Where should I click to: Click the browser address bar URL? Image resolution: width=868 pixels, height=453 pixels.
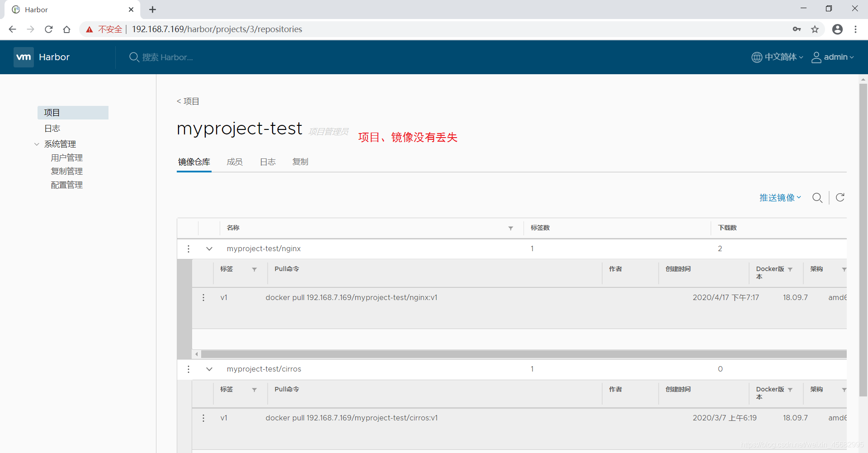point(217,29)
